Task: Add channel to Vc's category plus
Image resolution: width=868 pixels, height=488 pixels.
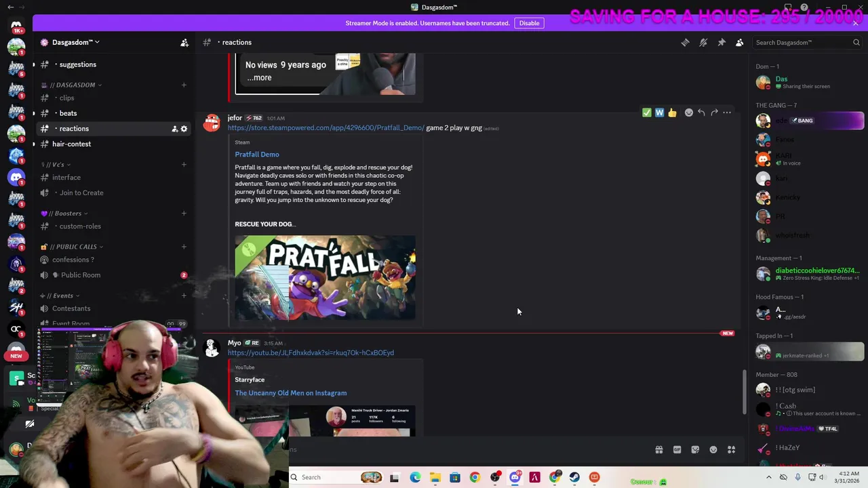Action: click(x=184, y=165)
